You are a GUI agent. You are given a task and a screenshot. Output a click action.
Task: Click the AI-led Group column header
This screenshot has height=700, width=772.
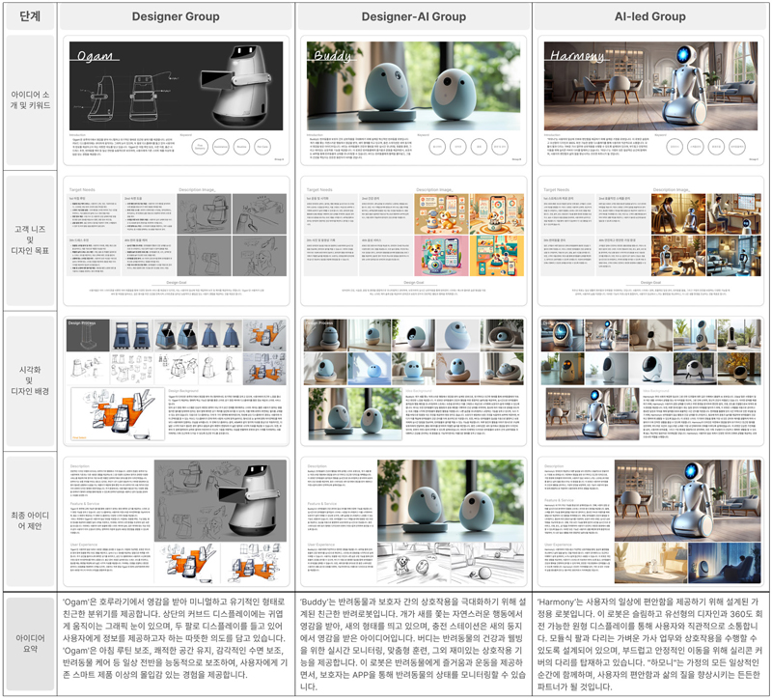coord(651,16)
